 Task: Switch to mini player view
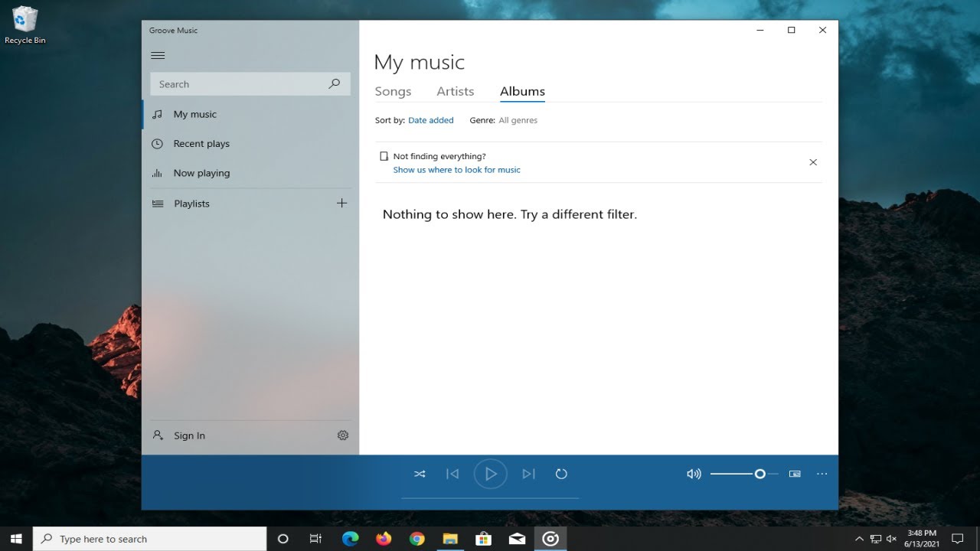795,474
